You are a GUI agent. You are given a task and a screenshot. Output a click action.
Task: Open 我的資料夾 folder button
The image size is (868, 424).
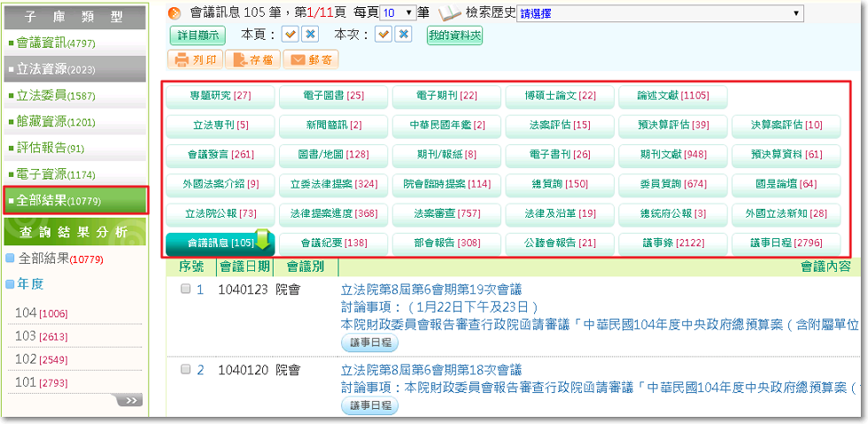pos(454,35)
